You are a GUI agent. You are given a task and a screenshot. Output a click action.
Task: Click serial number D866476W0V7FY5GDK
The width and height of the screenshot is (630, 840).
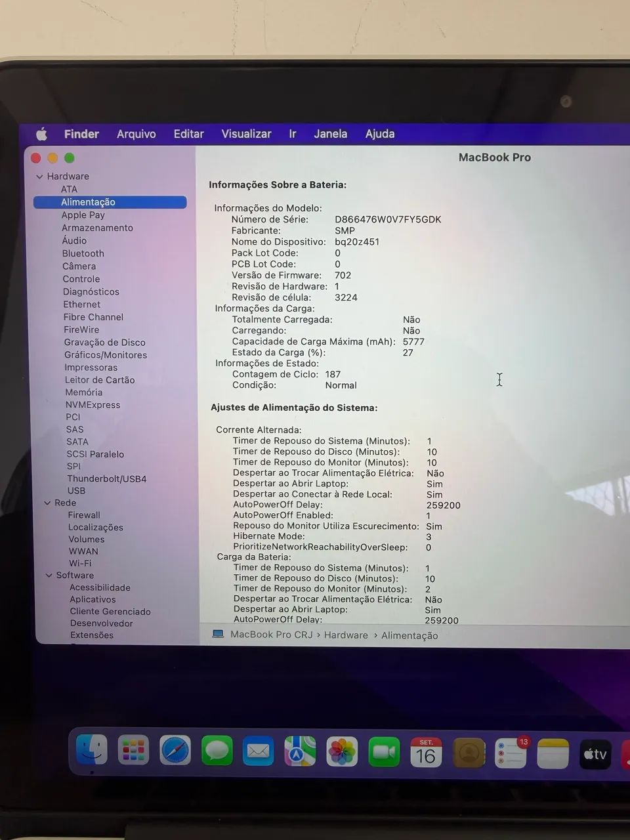[x=388, y=219]
